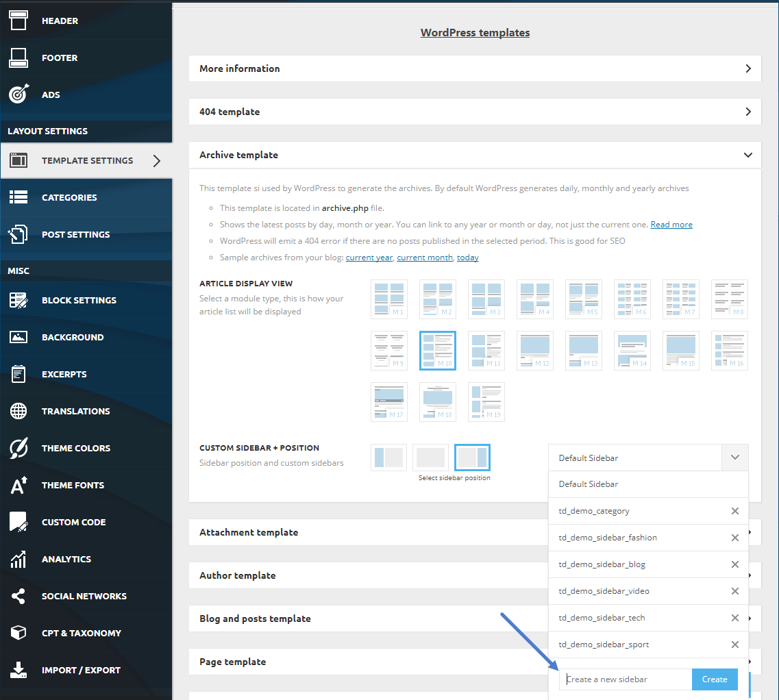Select module M 5 display view
Viewport: 779px width, 700px height.
tap(584, 299)
